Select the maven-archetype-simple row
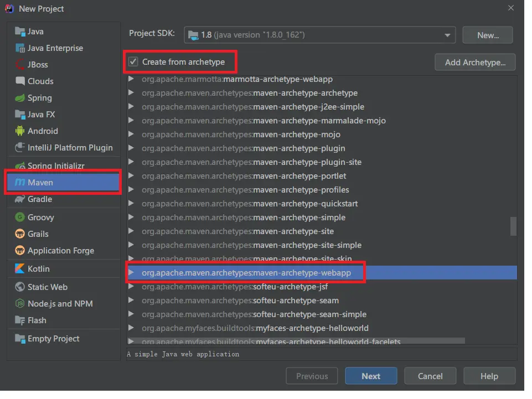532x399 pixels. pos(323,218)
